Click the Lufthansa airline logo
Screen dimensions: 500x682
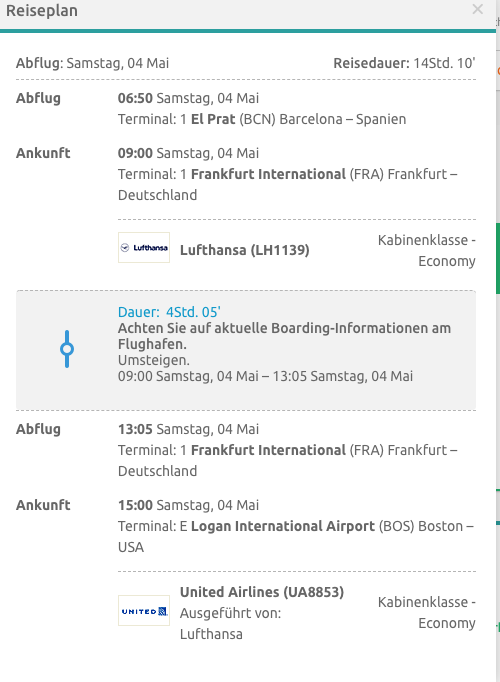coord(144,247)
